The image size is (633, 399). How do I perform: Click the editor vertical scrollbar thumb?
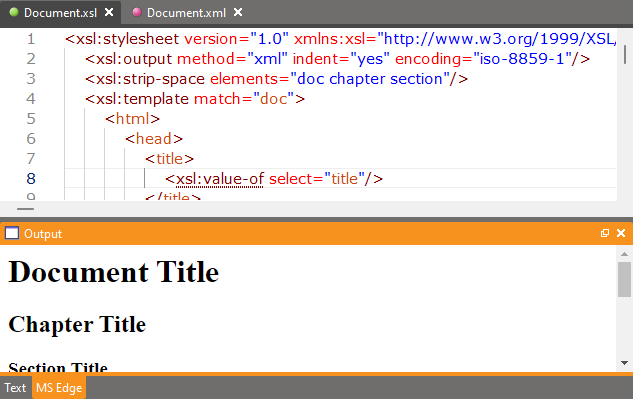point(625,54)
